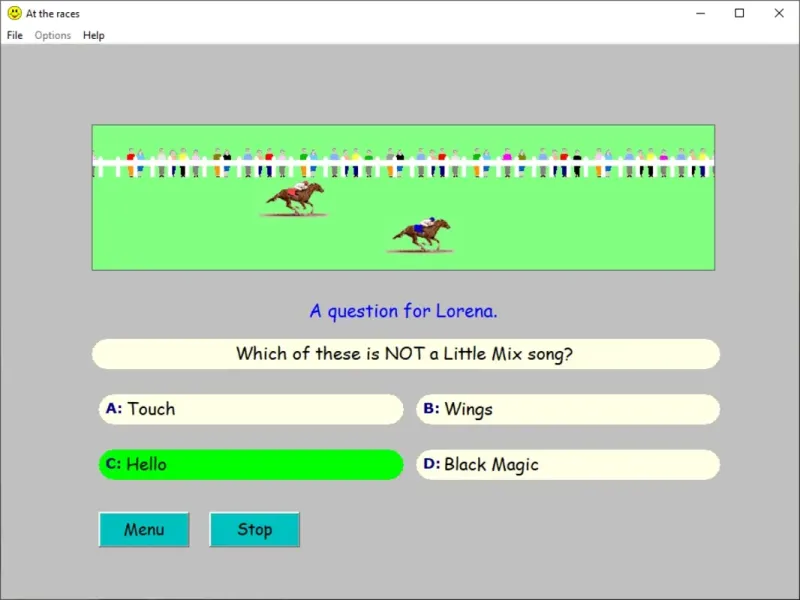Screen dimensions: 800x600
Task: Click the 'A question for Lorena.' text
Action: click(x=404, y=311)
